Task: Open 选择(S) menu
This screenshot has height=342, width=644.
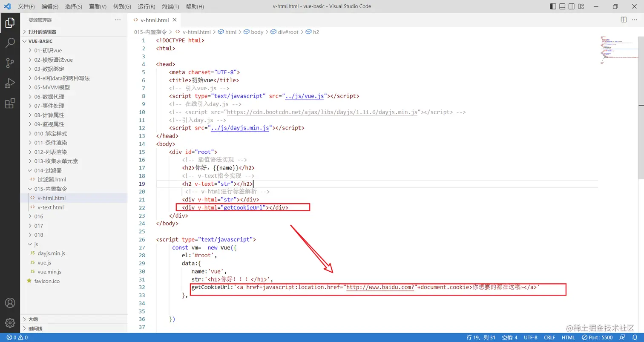Action: pyautogui.click(x=74, y=6)
